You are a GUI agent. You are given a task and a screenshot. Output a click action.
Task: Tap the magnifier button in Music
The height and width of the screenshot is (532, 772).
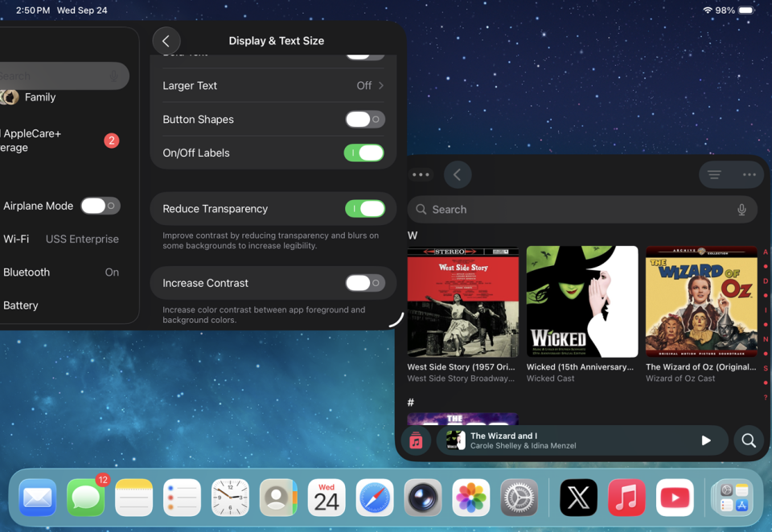click(749, 440)
